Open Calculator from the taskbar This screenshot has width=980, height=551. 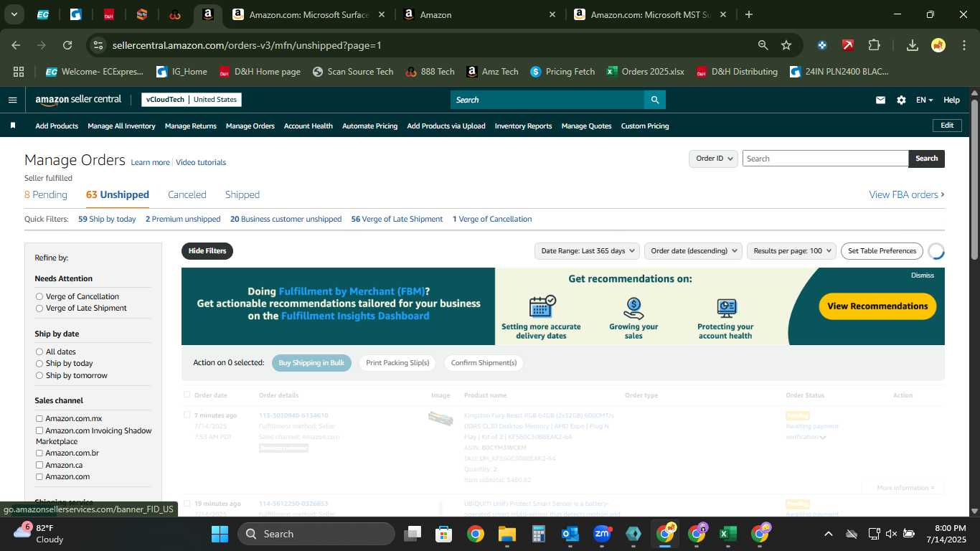539,534
